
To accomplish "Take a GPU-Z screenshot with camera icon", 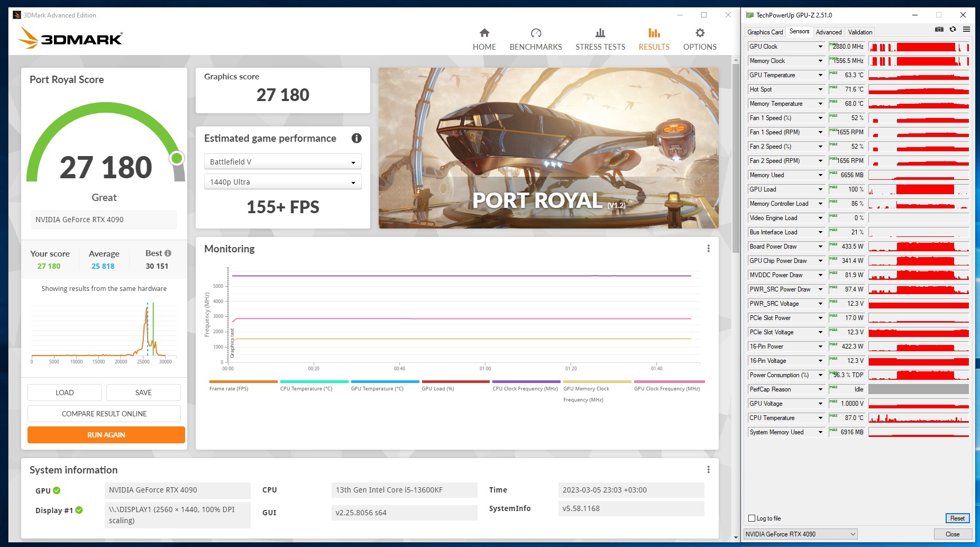I will click(939, 30).
